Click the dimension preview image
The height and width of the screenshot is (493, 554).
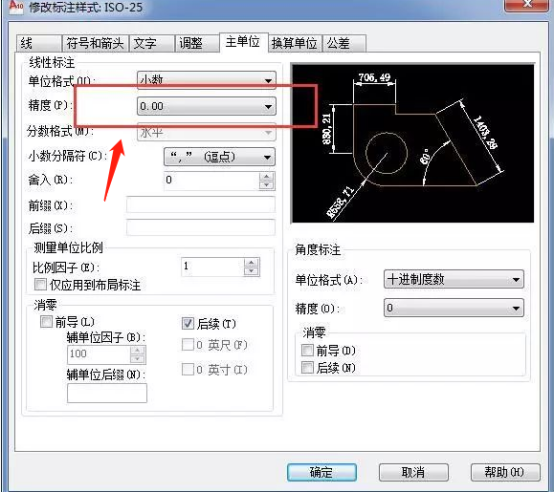tap(412, 143)
